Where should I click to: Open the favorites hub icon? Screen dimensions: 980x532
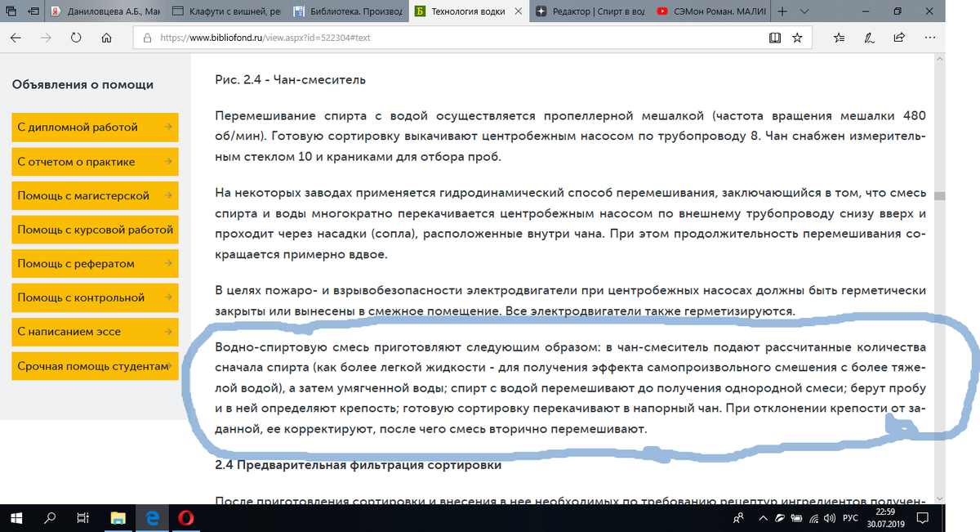(840, 38)
